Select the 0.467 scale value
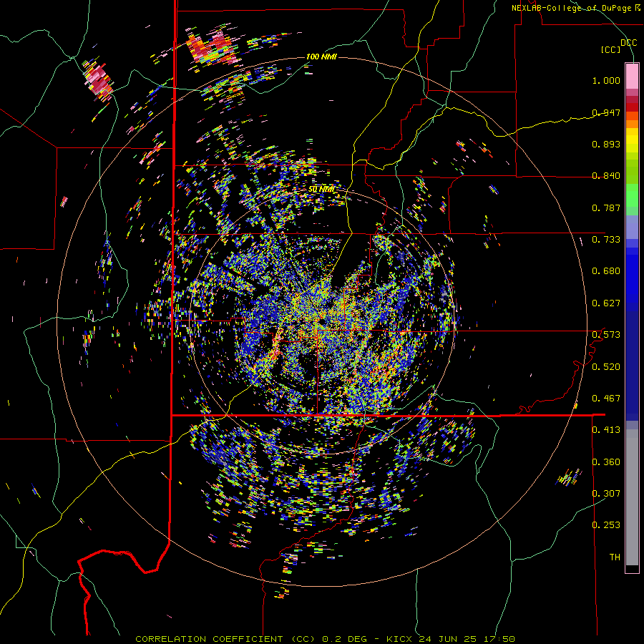 [606, 399]
